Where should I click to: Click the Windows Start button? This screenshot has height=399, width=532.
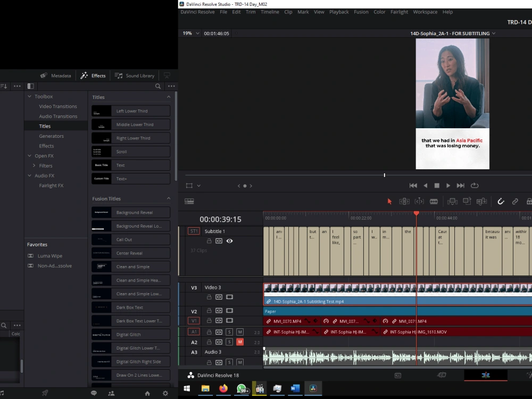pyautogui.click(x=187, y=388)
